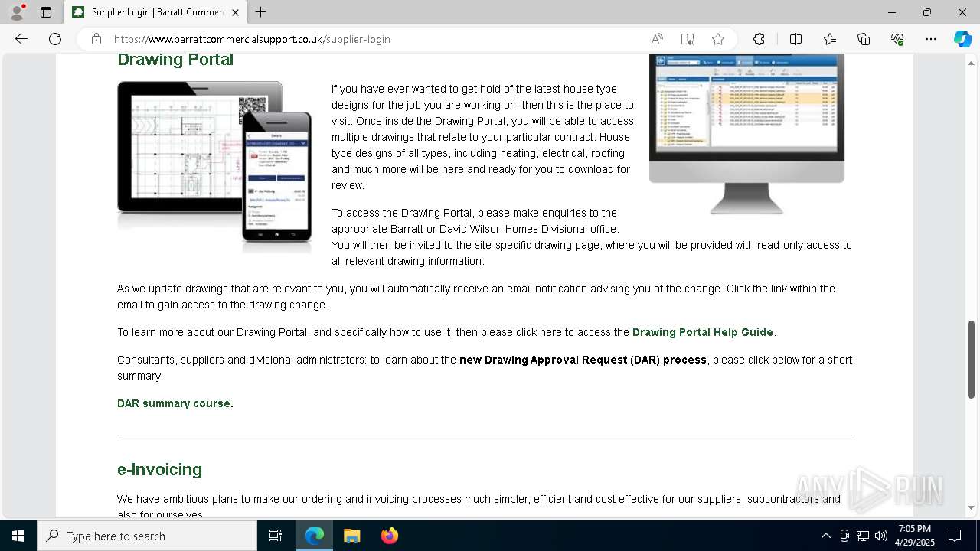The image size is (980, 551).
Task: Click the scrollbar down arrow
Action: click(972, 507)
